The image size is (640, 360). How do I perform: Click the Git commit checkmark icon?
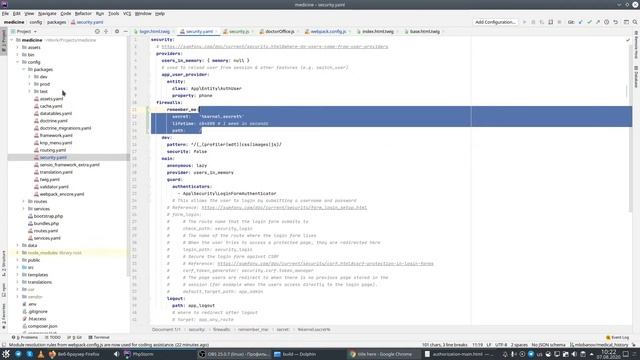(589, 22)
